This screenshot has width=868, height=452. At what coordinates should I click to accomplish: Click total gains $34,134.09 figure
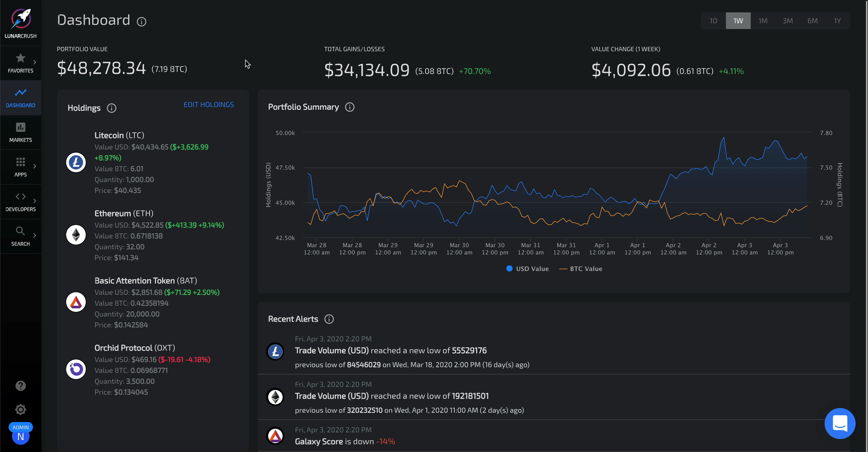point(367,70)
